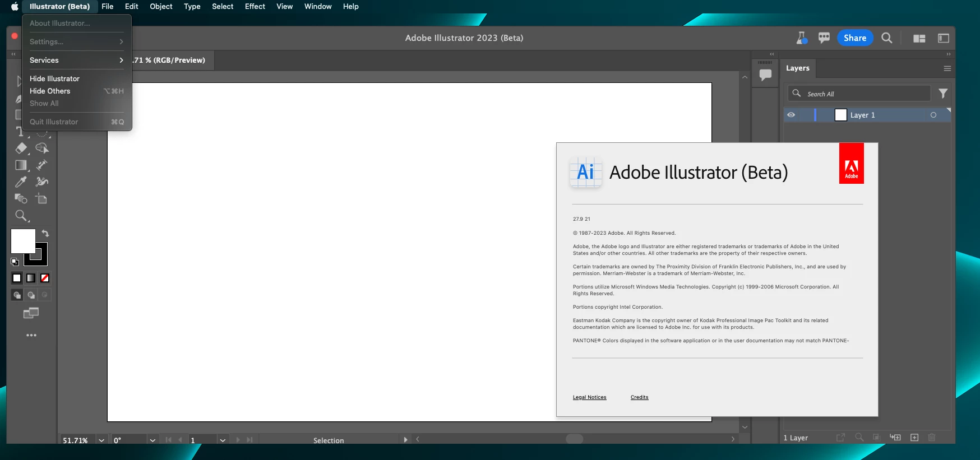This screenshot has height=460, width=980.
Task: Click the Layers filter funnel icon
Action: pos(943,94)
